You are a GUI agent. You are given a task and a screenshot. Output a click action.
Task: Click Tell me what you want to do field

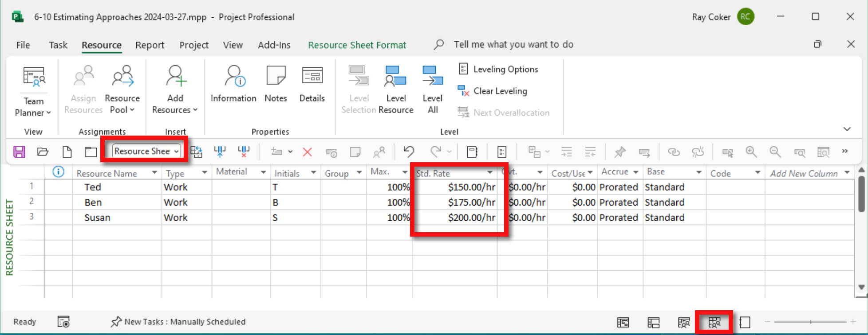pos(513,44)
